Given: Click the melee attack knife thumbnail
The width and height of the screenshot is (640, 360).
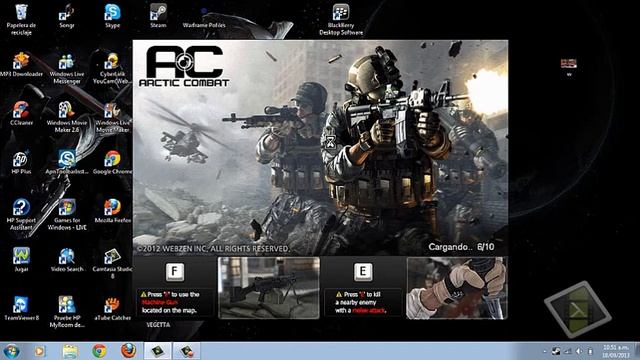Looking at the screenshot, I should point(457,288).
